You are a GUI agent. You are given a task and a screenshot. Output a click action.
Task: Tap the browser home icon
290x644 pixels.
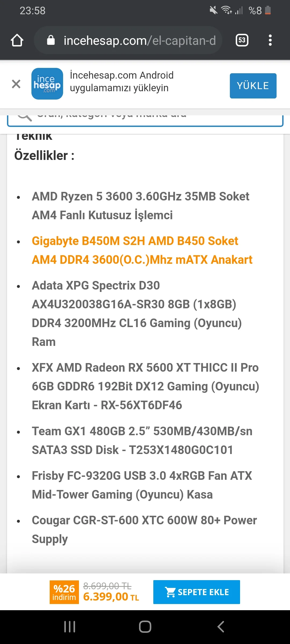(17, 41)
